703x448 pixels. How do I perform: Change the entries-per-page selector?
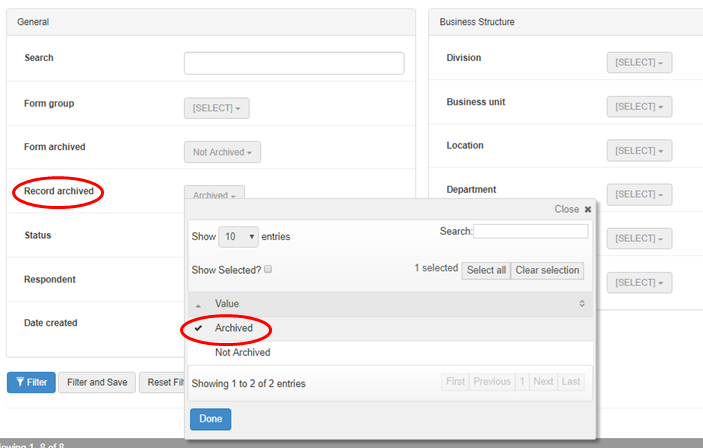238,236
